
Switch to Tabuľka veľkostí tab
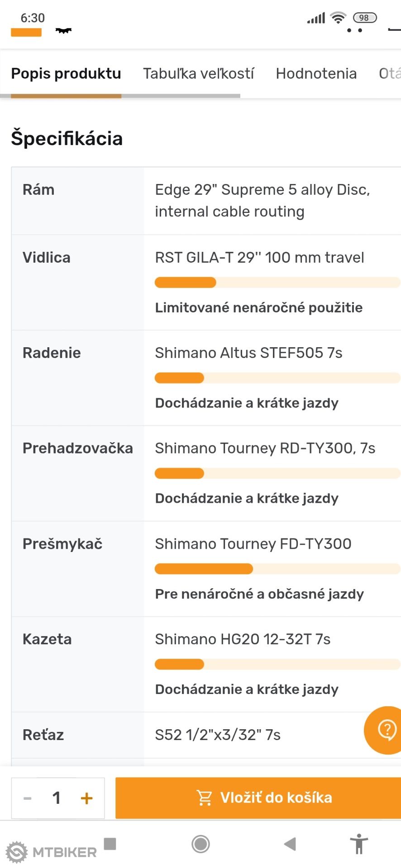tap(199, 73)
